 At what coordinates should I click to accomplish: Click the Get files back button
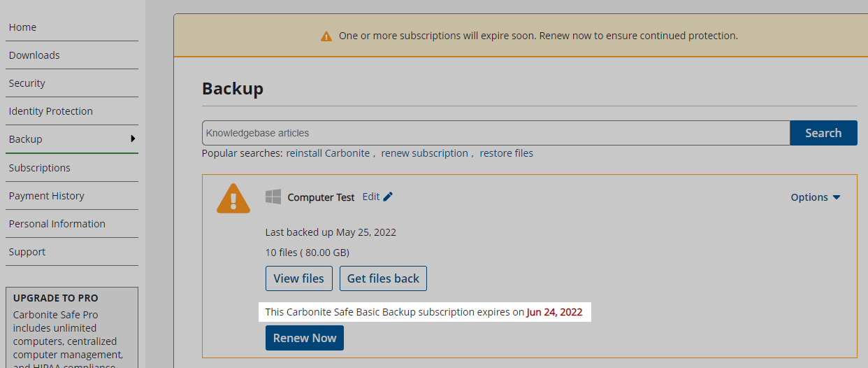click(x=383, y=278)
